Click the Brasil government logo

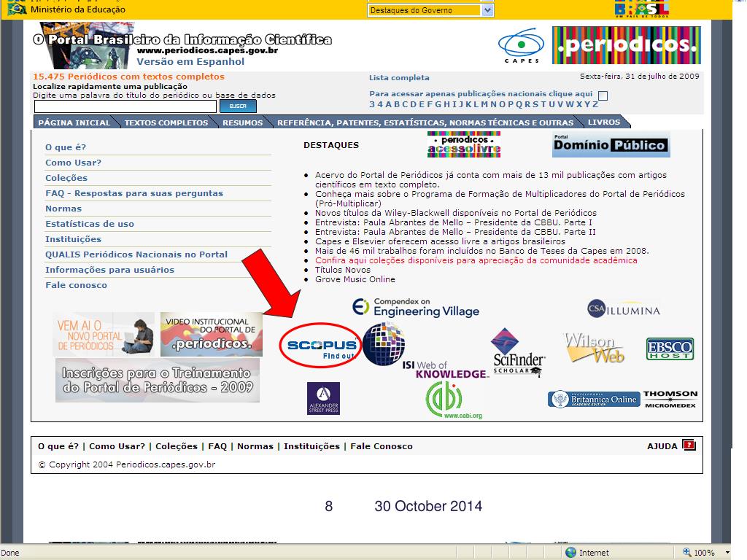click(x=642, y=9)
